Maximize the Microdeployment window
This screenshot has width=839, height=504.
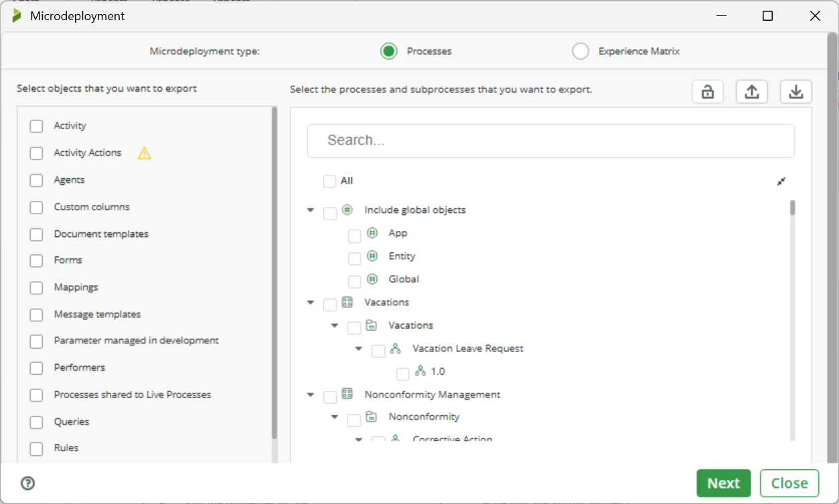click(x=768, y=16)
